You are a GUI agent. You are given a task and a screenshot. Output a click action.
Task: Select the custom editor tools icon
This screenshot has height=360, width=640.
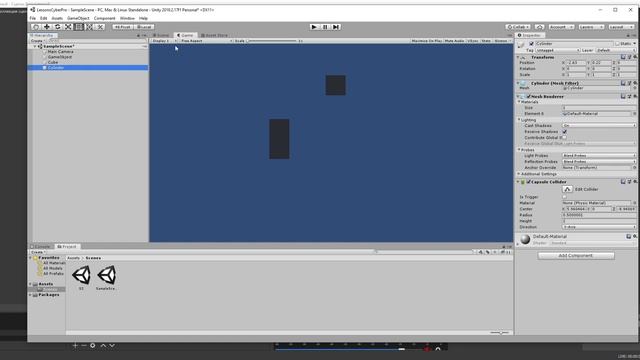[x=100, y=27]
